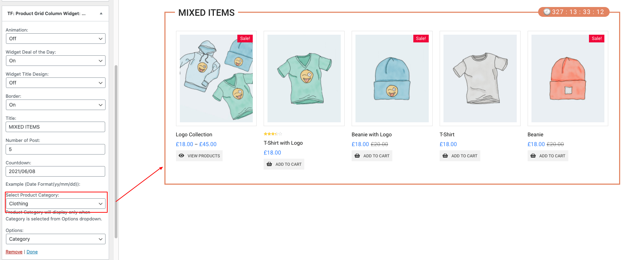Image resolution: width=644 pixels, height=260 pixels.
Task: Click the Title input field
Action: (55, 127)
